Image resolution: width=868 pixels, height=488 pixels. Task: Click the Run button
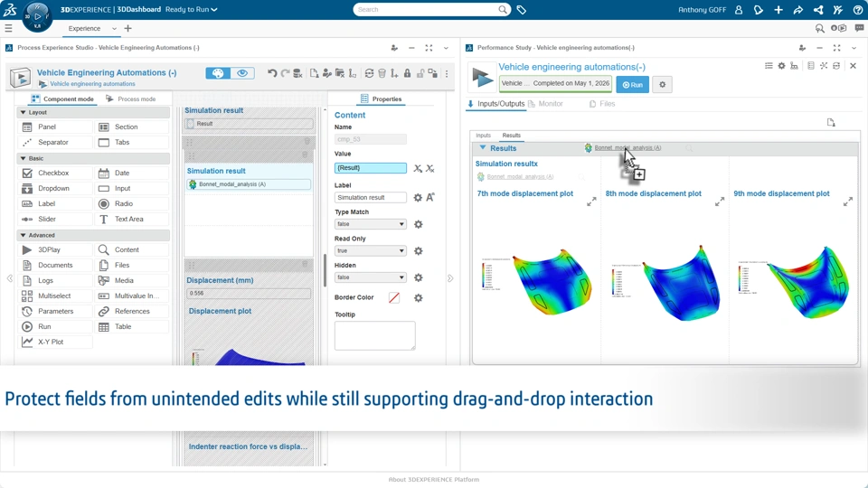(x=632, y=85)
